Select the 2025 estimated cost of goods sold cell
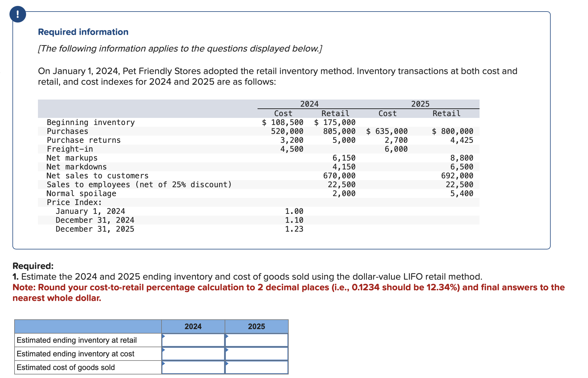The width and height of the screenshot is (588, 378). [257, 367]
